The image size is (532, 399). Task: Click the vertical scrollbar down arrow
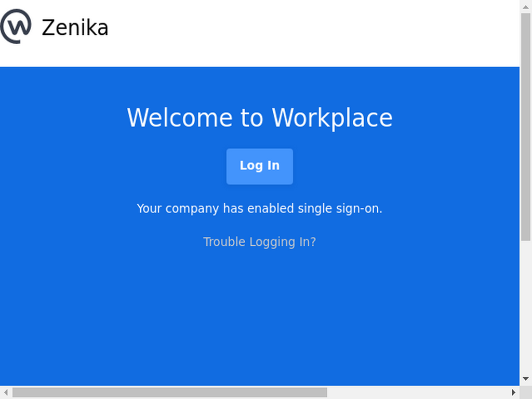[526, 379]
